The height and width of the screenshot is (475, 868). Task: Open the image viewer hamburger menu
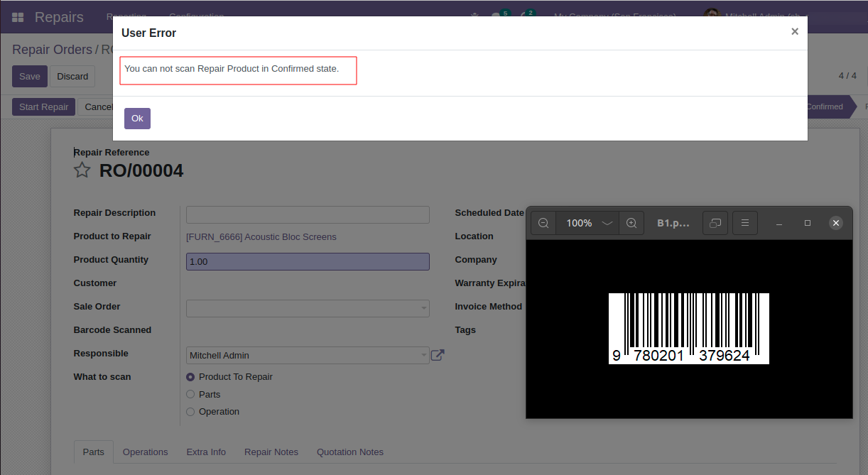(x=745, y=223)
